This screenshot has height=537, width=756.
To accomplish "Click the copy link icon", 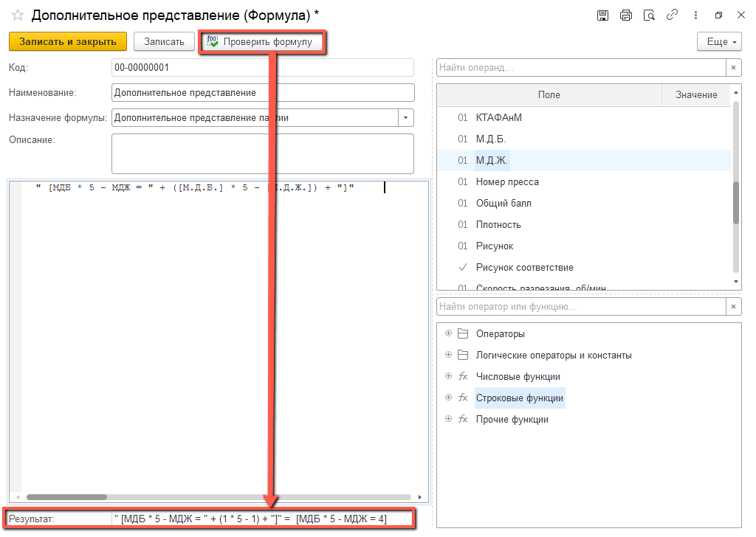I will coord(672,15).
